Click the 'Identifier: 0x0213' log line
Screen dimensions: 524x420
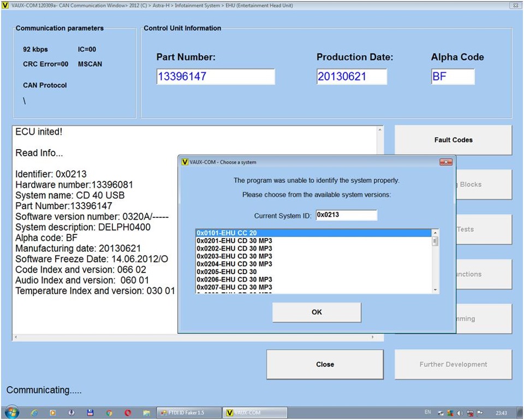[x=51, y=174]
